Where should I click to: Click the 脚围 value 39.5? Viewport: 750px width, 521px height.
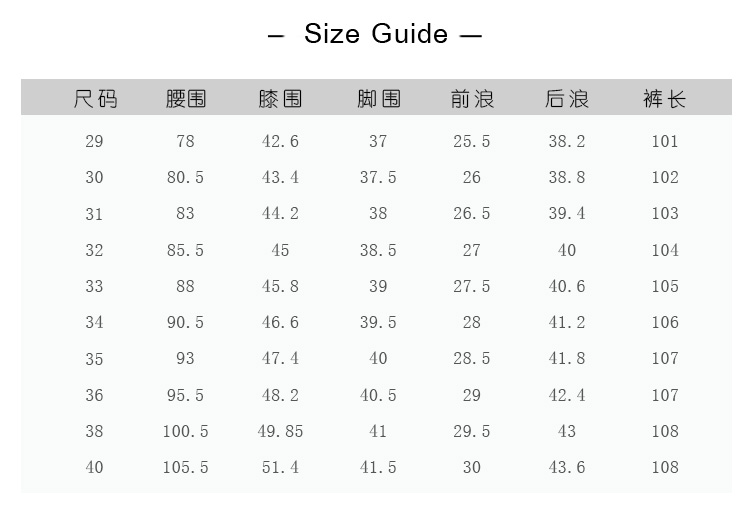(x=378, y=322)
